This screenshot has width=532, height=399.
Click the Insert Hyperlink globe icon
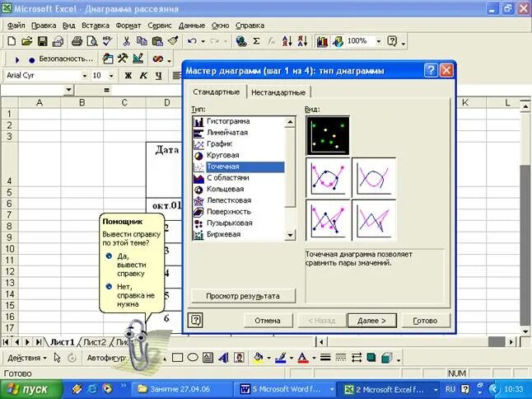pos(241,41)
